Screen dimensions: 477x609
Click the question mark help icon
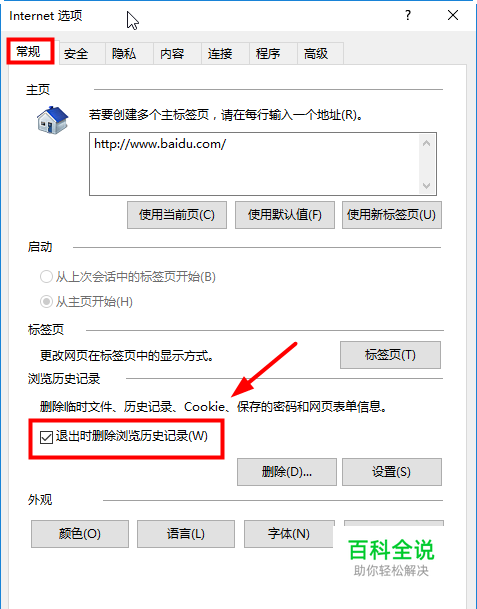(407, 16)
